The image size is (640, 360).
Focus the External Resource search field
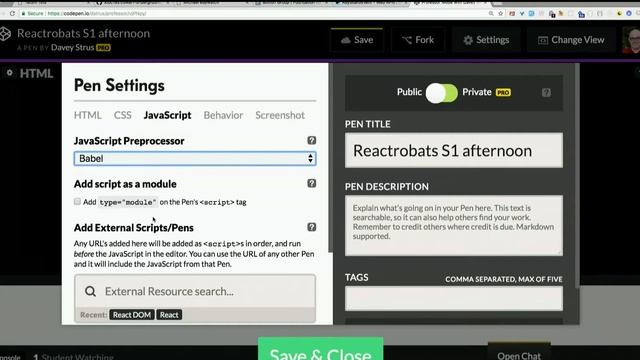tap(195, 291)
